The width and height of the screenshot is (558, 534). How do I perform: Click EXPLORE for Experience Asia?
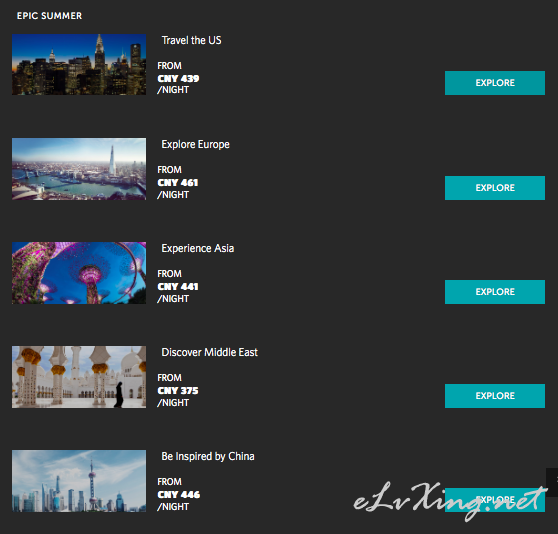click(x=495, y=292)
